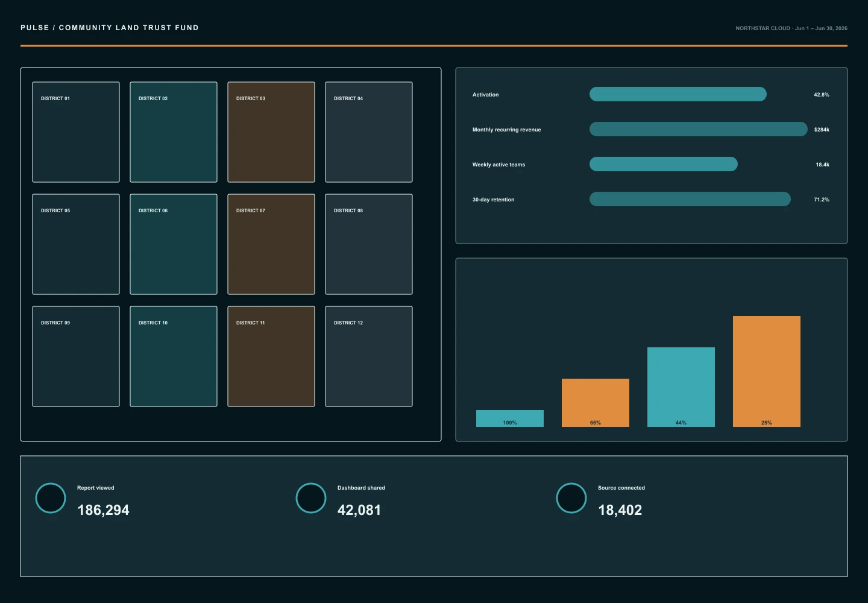Screen dimensions: 868x603
Task: Click the 186,294 value
Action: 103,510
